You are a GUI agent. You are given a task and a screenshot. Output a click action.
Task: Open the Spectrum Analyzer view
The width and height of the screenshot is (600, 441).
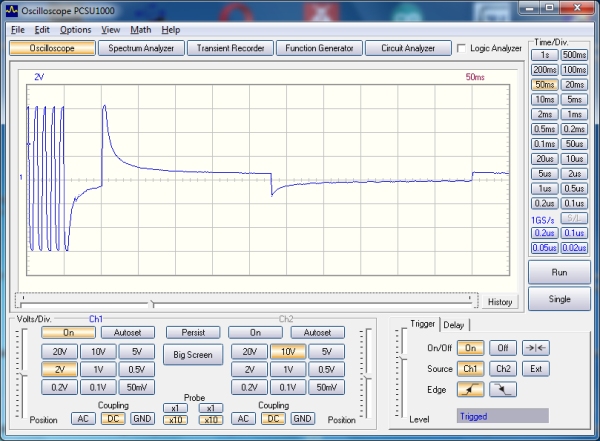tap(141, 48)
